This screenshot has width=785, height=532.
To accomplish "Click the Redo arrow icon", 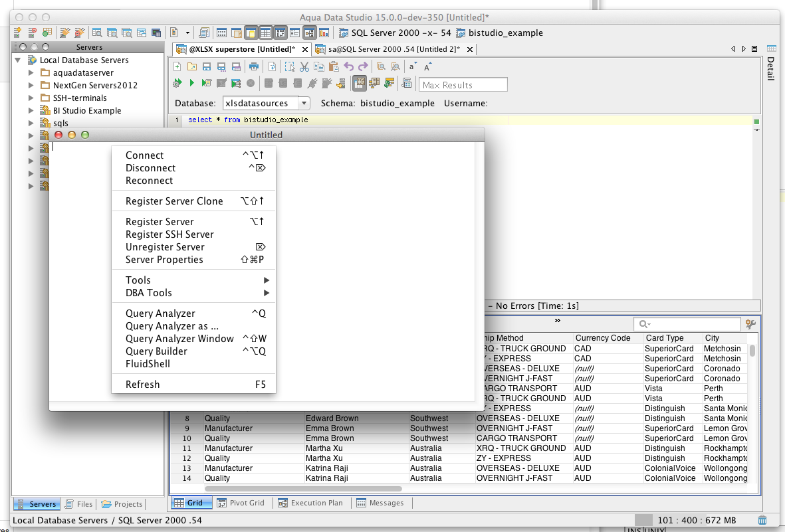I will (363, 66).
